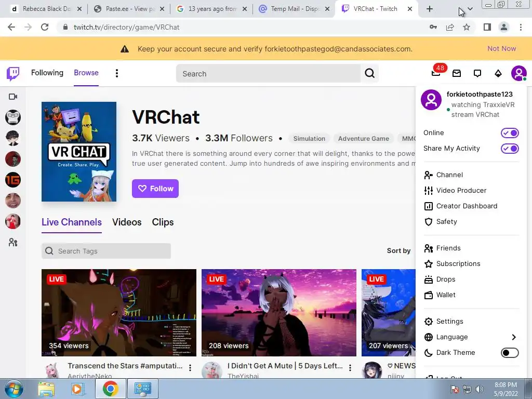Click the taskbar clock showing 8:08 PM
The height and width of the screenshot is (399, 532).
pos(506,389)
